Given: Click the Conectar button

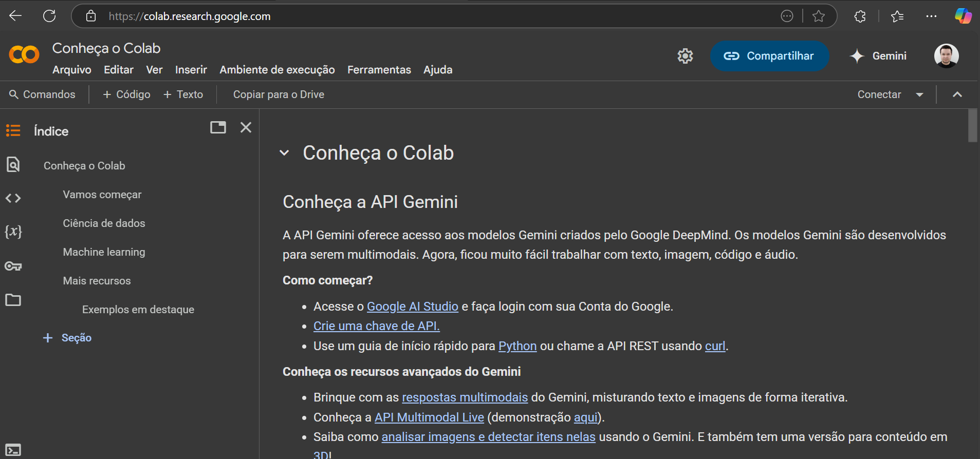Looking at the screenshot, I should coord(879,94).
